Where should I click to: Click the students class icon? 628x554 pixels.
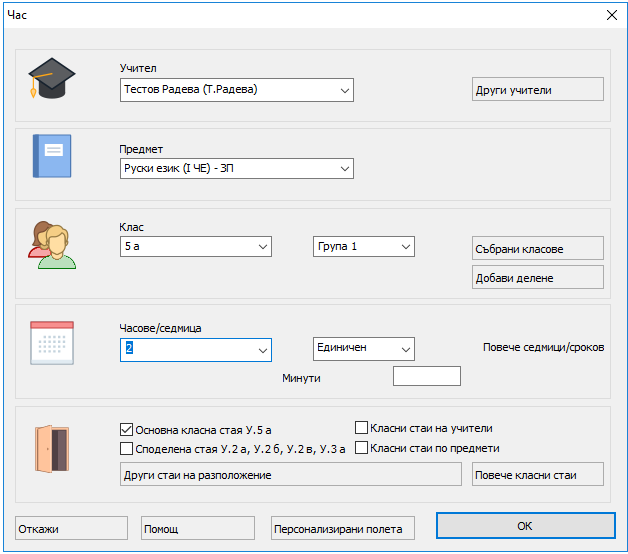tap(52, 244)
